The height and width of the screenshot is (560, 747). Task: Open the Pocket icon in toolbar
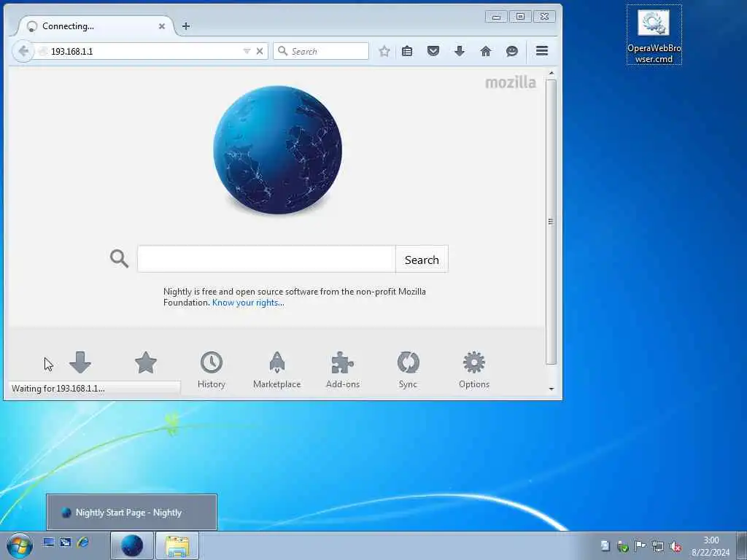pos(433,51)
